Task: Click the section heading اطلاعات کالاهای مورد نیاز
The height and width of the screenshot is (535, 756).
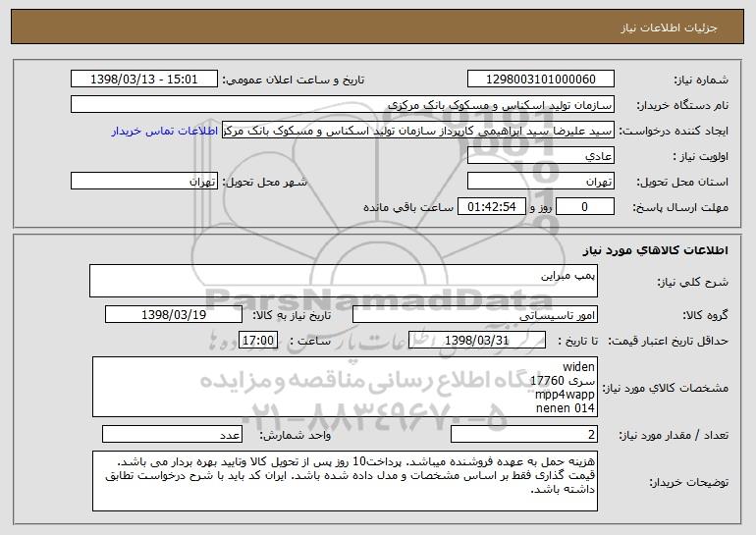Action: 655,250
